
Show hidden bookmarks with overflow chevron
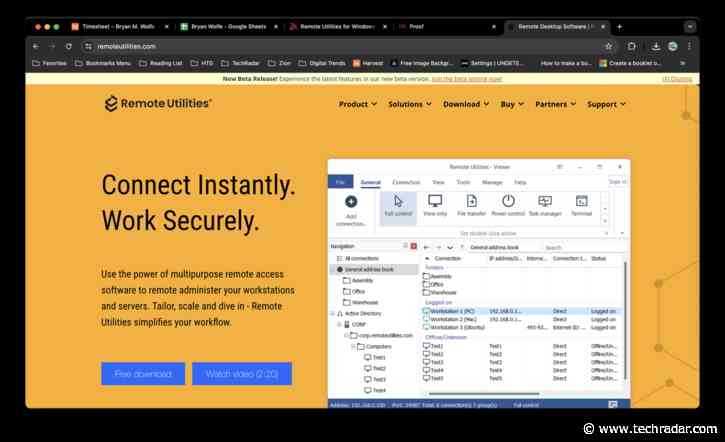click(682, 63)
